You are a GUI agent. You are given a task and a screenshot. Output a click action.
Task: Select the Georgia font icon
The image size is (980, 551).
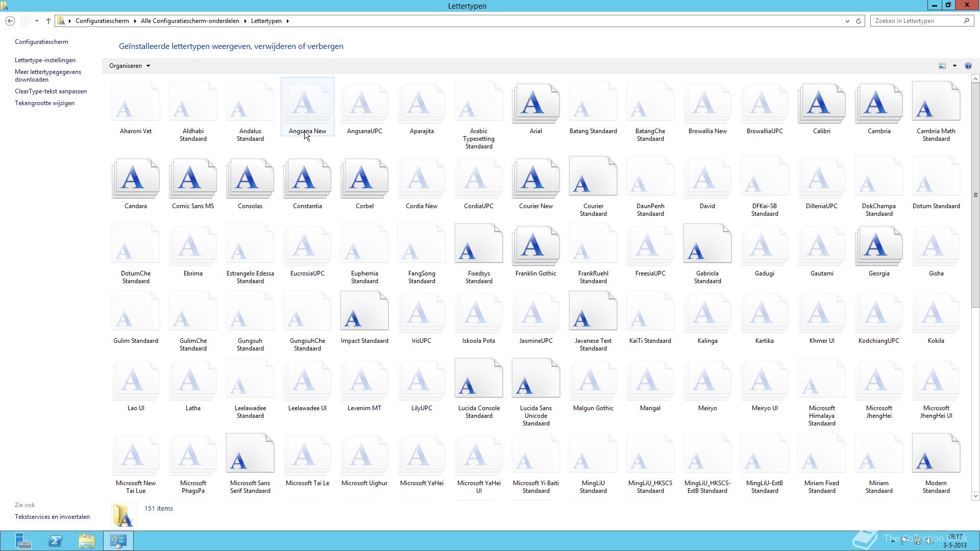coord(878,246)
